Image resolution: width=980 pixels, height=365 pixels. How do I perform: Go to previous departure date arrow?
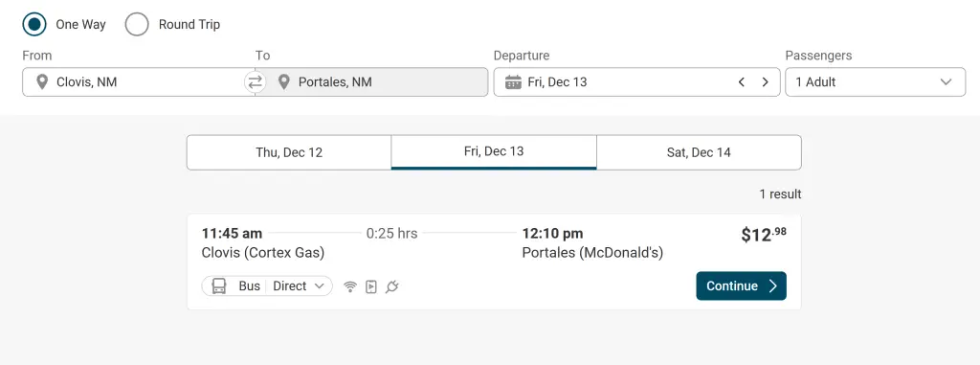point(742,82)
